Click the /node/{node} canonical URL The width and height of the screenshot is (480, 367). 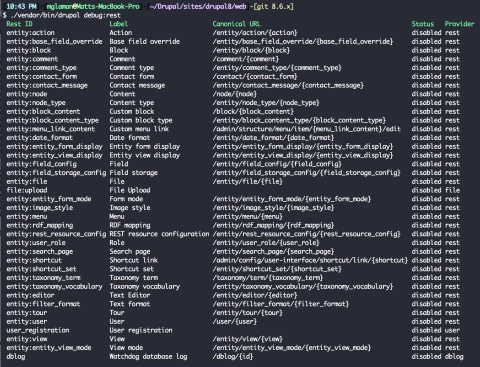[235, 94]
